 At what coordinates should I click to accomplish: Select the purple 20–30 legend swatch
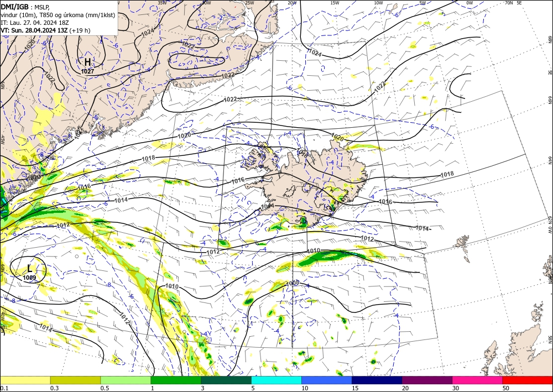point(427,380)
